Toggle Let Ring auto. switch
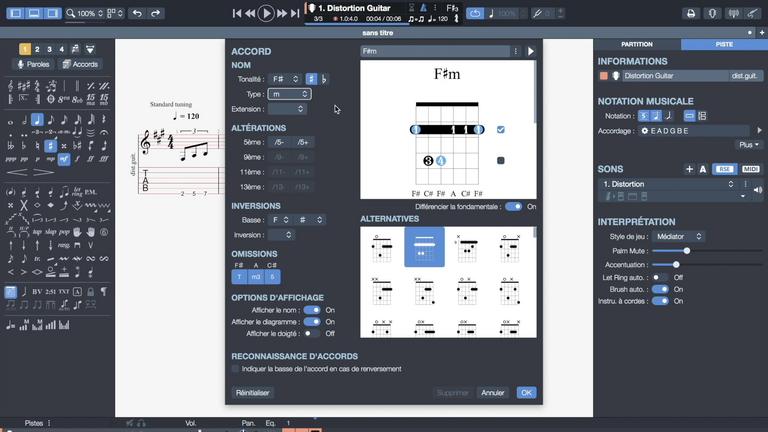 660,277
